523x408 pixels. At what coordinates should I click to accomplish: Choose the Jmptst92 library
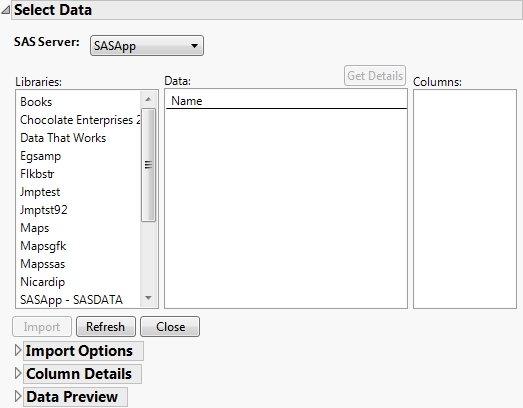pos(44,210)
